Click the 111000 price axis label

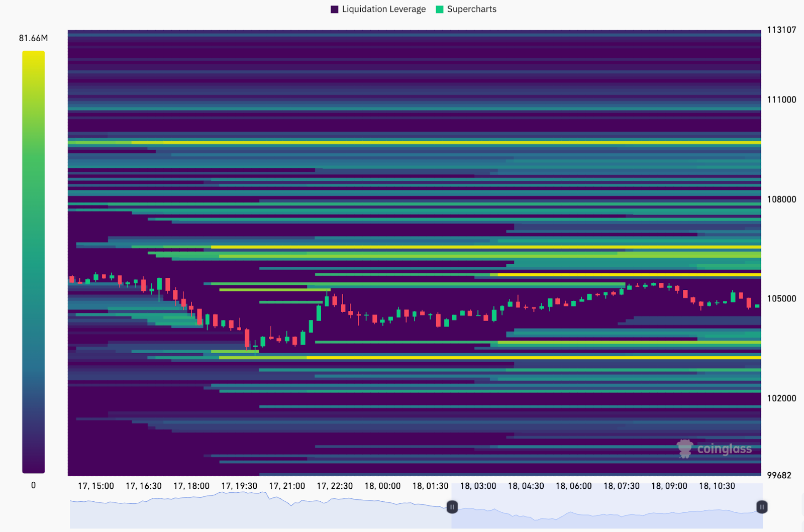pos(781,100)
